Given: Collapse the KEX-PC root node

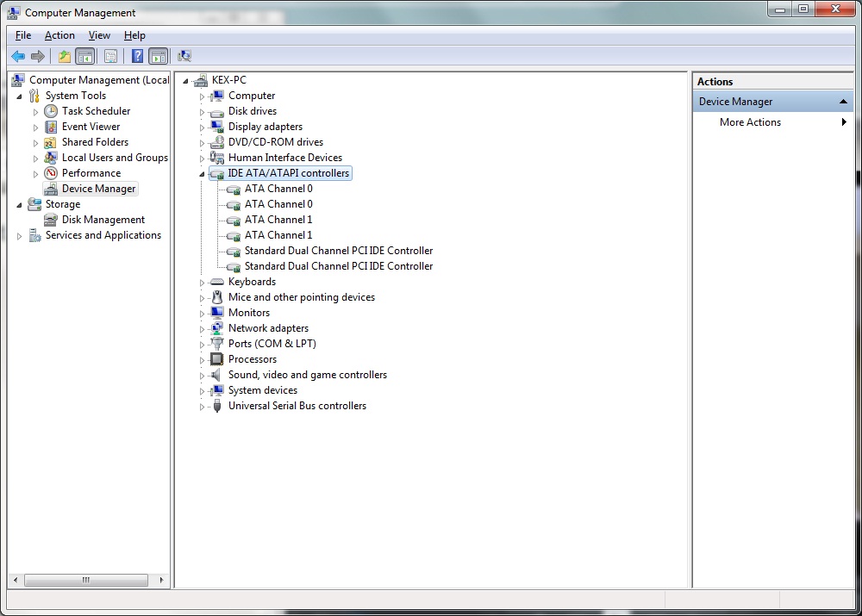Looking at the screenshot, I should pyautogui.click(x=186, y=81).
